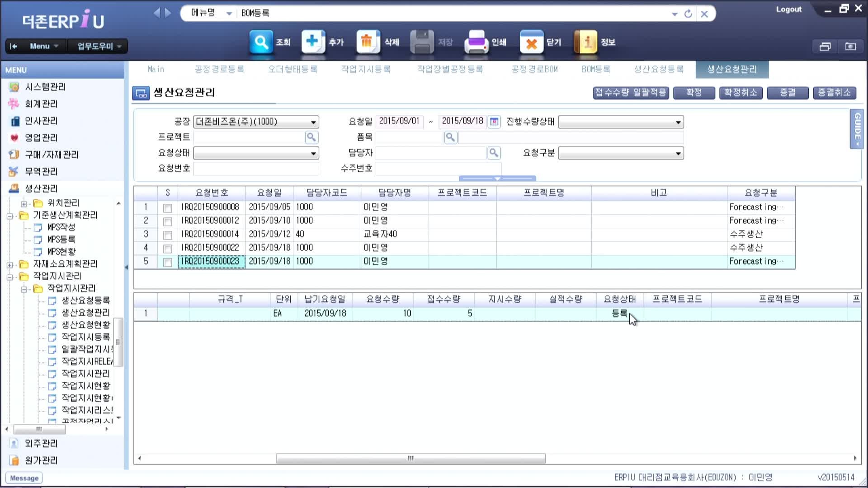
Task: Open 구매/자재관리 module in sidebar
Action: (52, 155)
